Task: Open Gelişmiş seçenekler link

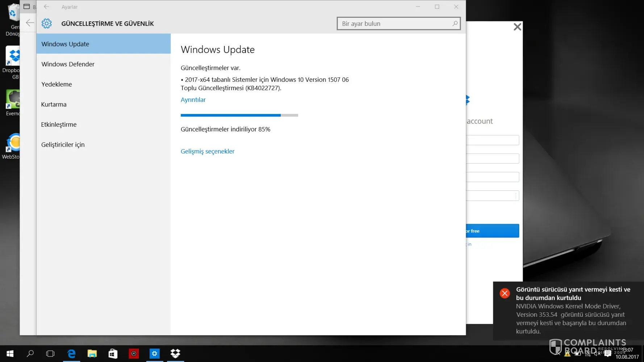Action: [208, 151]
